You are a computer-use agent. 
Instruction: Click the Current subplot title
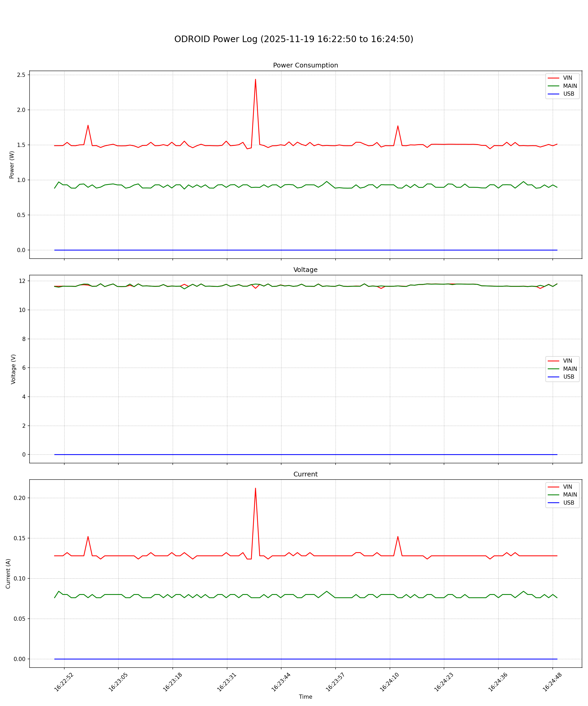[x=305, y=474]
